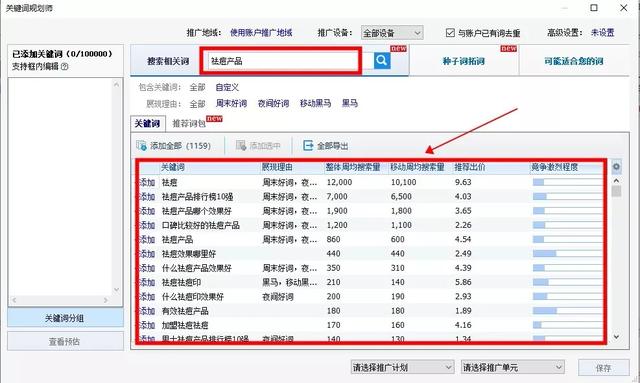
Task: Click recommended bid 9.63 cell
Action: [463, 183]
